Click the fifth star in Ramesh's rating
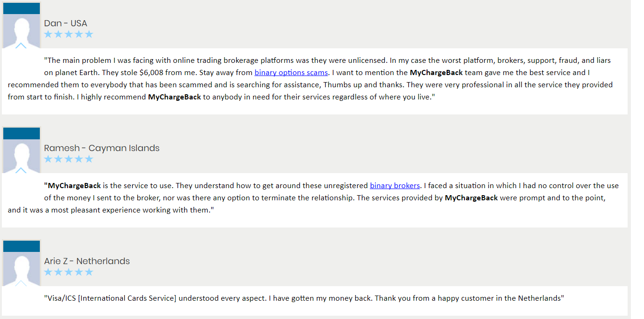The width and height of the screenshot is (644, 319). (89, 159)
